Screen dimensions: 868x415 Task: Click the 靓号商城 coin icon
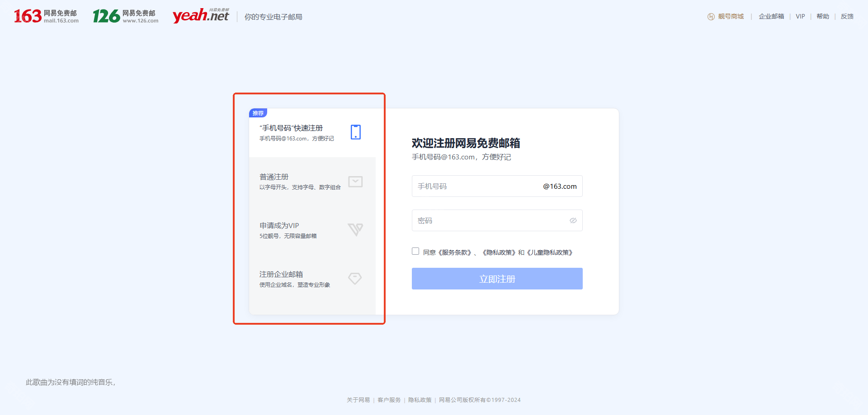coord(711,17)
